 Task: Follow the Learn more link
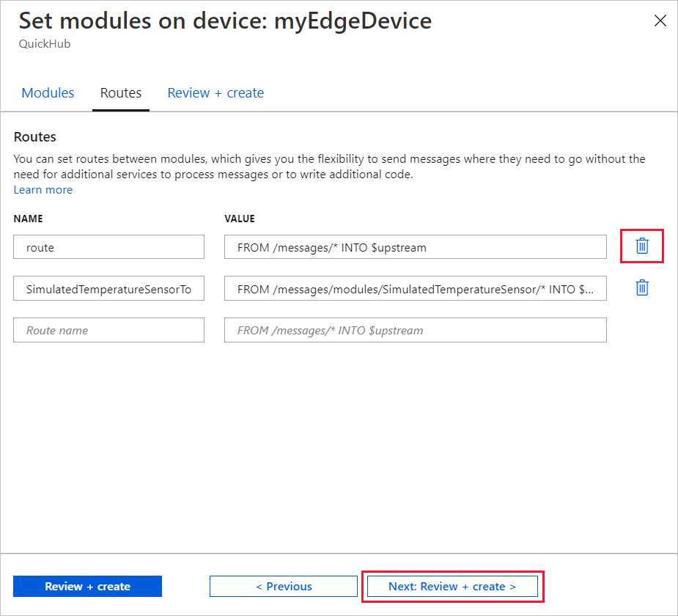pos(43,190)
